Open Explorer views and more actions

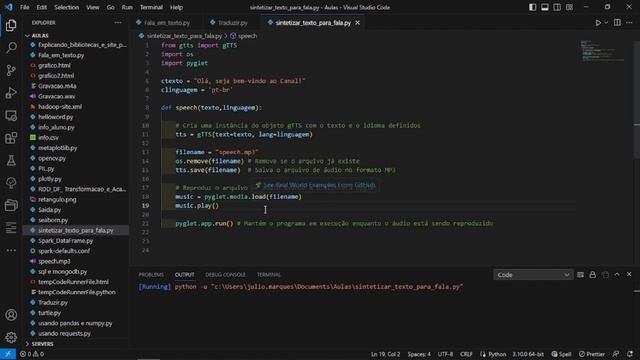(118, 23)
